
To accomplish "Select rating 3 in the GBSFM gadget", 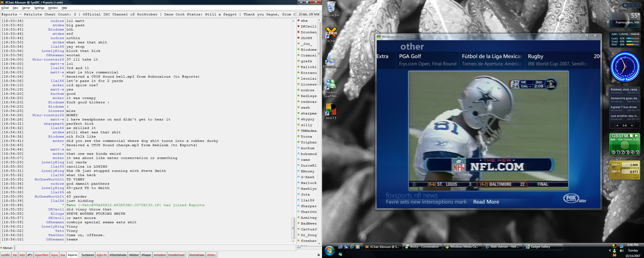I will click(627, 152).
